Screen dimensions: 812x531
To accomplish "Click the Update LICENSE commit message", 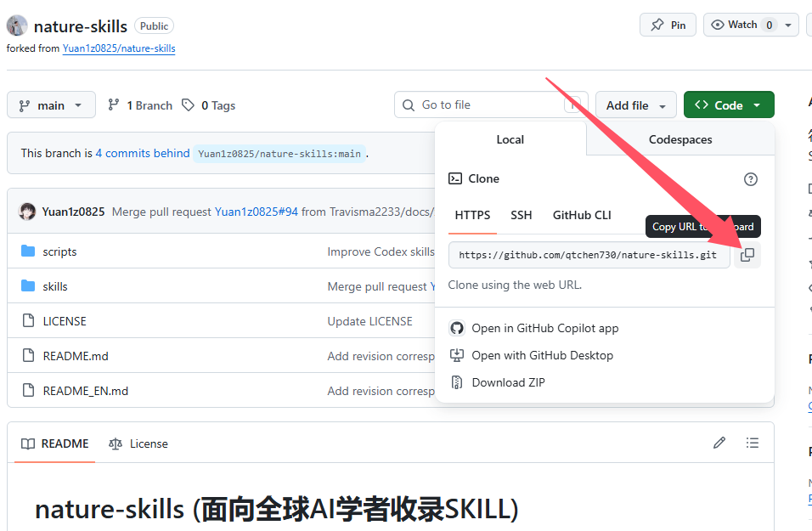I will point(369,320).
